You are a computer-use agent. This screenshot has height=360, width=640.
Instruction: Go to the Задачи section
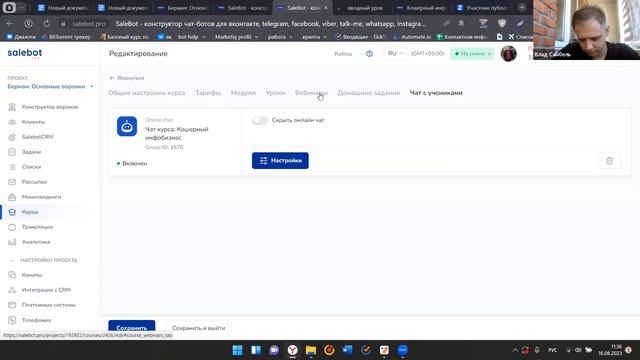point(31,152)
